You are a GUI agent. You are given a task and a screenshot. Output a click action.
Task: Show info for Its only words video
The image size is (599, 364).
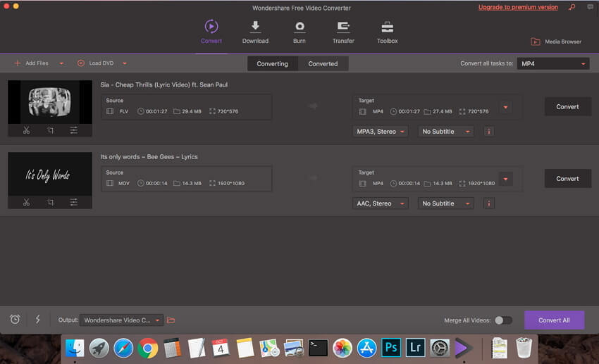pyautogui.click(x=488, y=203)
